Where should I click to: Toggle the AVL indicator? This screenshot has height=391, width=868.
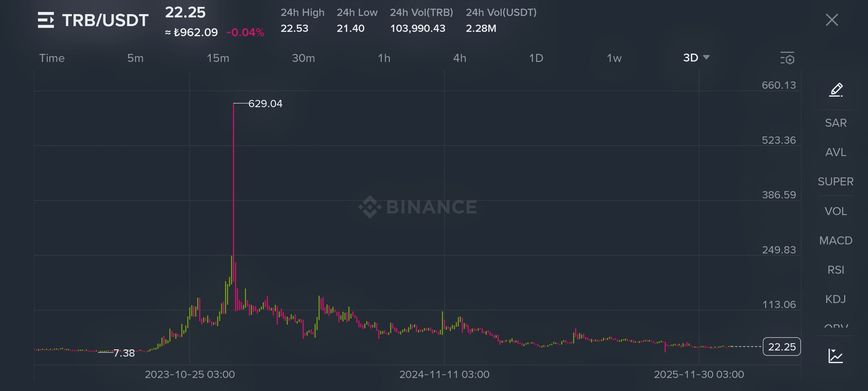(x=836, y=152)
